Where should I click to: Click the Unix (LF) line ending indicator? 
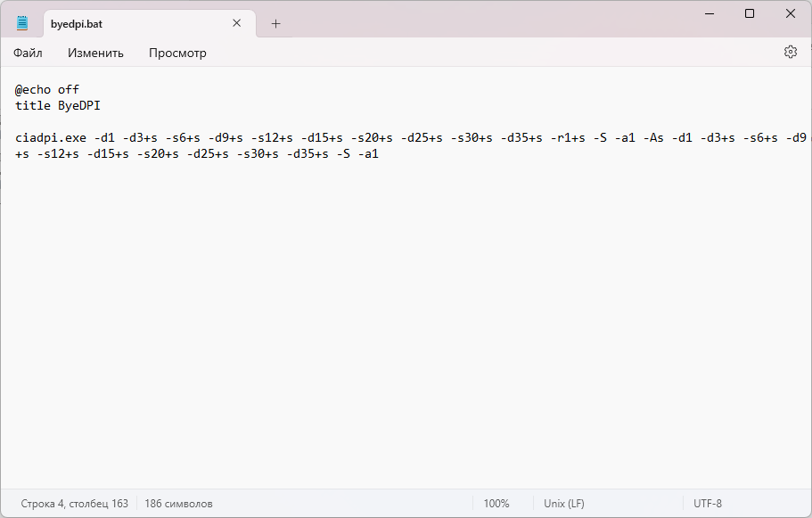tap(564, 504)
